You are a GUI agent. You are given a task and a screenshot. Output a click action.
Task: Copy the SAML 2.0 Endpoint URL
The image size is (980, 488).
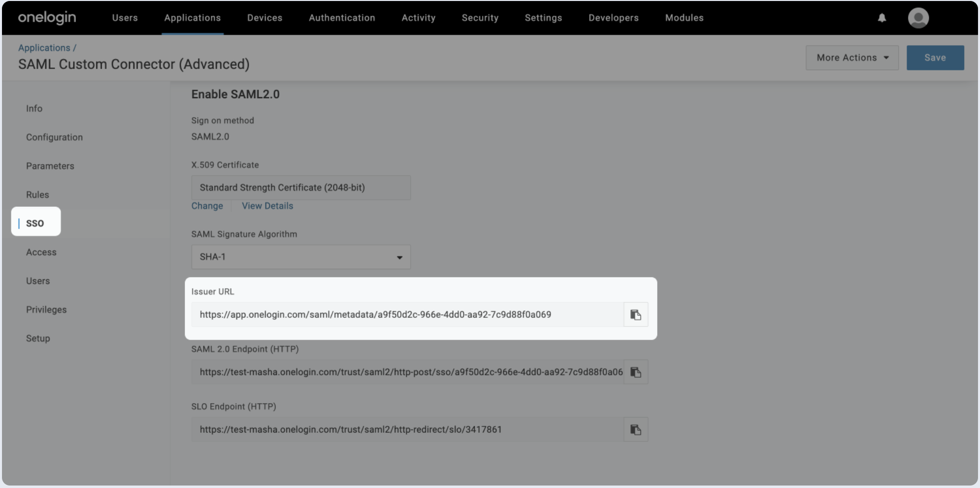click(635, 372)
